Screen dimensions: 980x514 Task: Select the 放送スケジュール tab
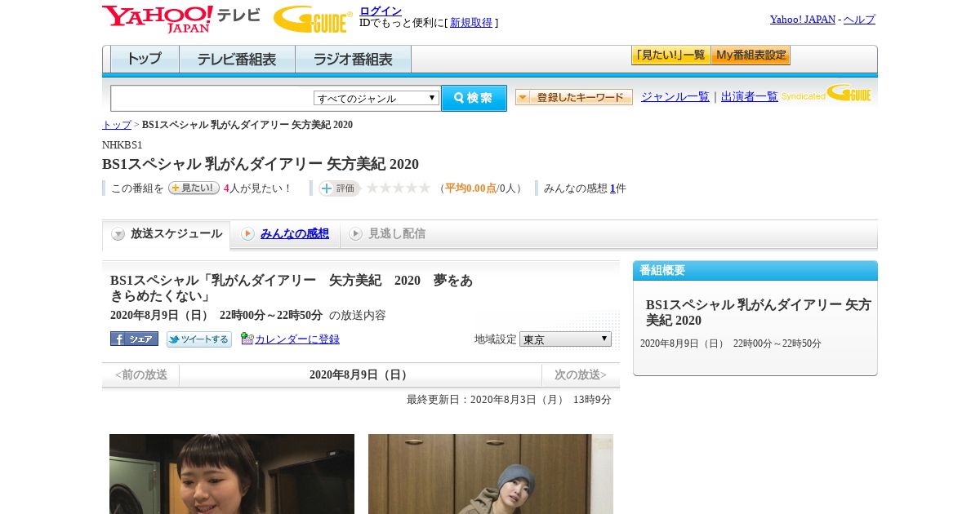[167, 234]
